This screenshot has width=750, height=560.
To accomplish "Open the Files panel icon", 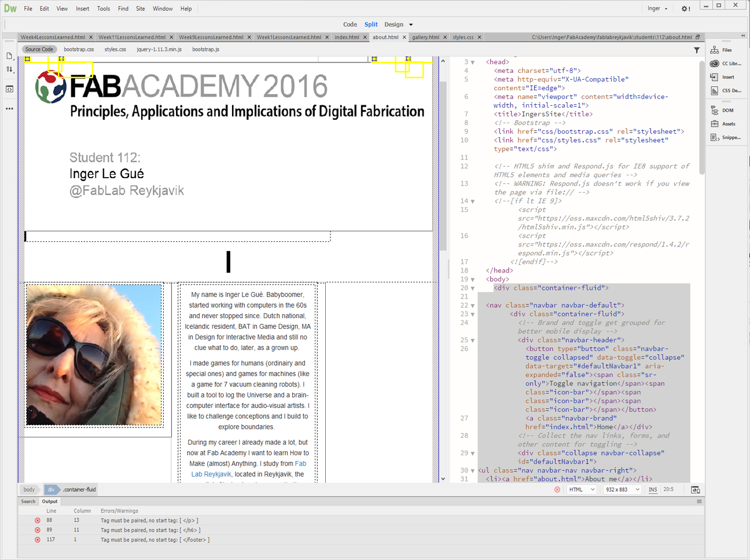I will click(x=715, y=50).
